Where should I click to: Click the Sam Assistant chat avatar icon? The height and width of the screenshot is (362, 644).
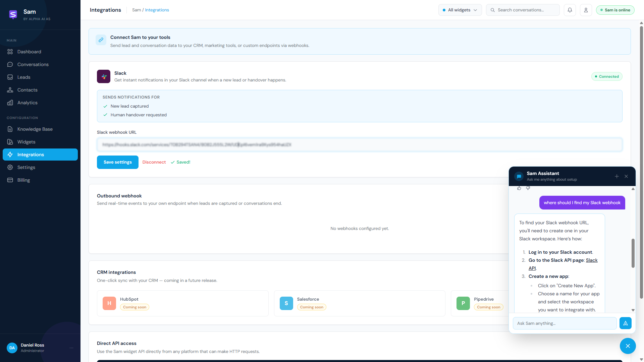[x=519, y=176]
